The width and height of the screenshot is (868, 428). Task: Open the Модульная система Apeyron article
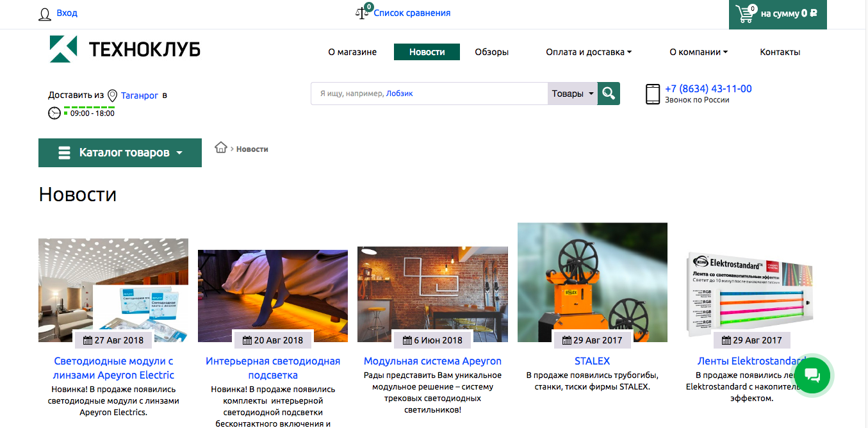click(432, 361)
